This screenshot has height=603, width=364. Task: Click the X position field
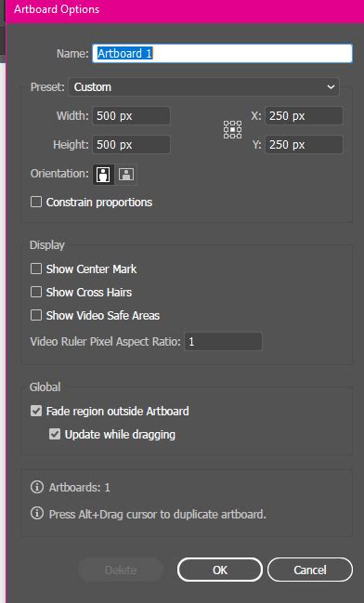pyautogui.click(x=304, y=116)
